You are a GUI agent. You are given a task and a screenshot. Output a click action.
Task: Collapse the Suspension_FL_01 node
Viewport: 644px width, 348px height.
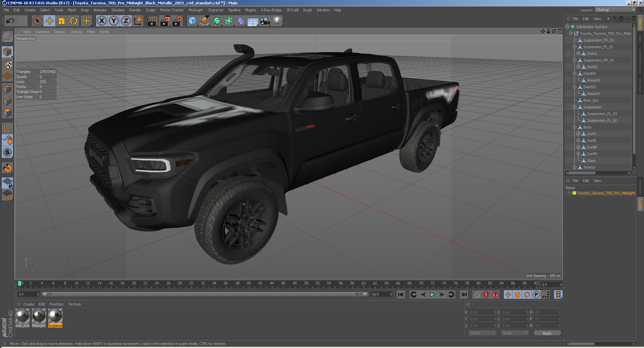[575, 47]
